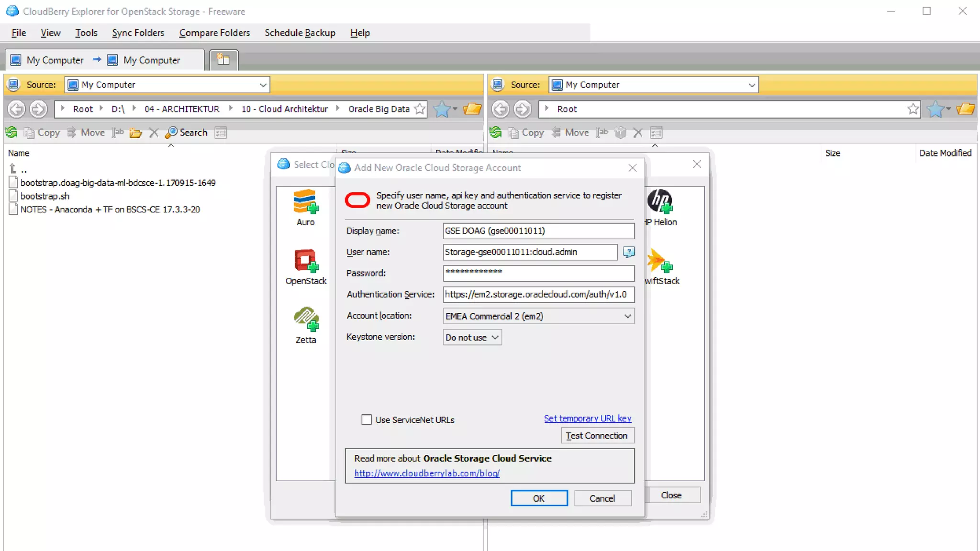The height and width of the screenshot is (551, 980).
Task: Open the Set temporary URL key link
Action: (587, 419)
